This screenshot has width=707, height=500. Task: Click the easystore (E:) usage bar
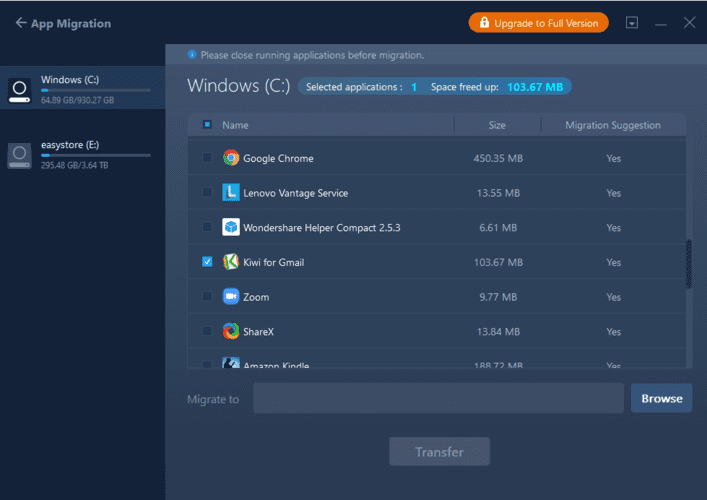[96, 155]
